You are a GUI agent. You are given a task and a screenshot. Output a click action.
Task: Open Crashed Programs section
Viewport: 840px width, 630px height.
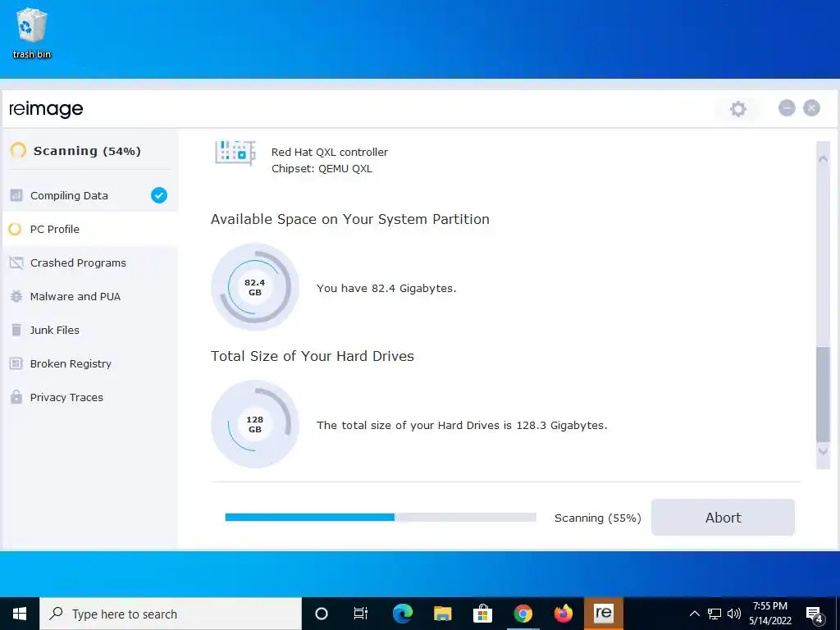click(90, 263)
